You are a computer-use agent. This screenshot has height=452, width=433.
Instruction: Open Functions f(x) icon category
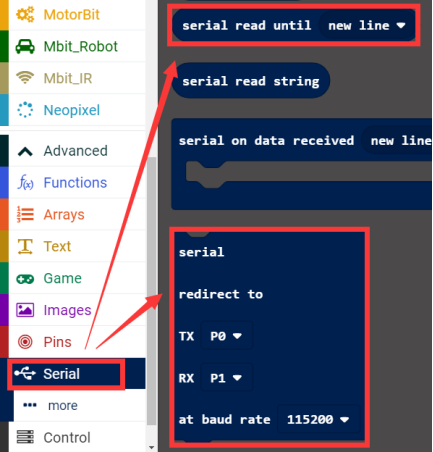[x=25, y=183]
